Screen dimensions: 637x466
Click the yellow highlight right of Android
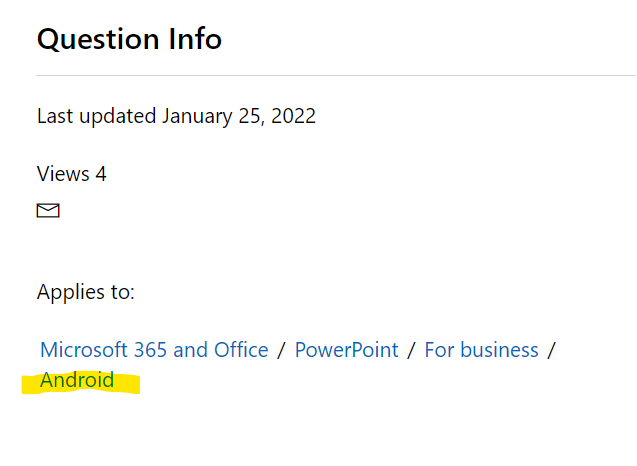[127, 382]
